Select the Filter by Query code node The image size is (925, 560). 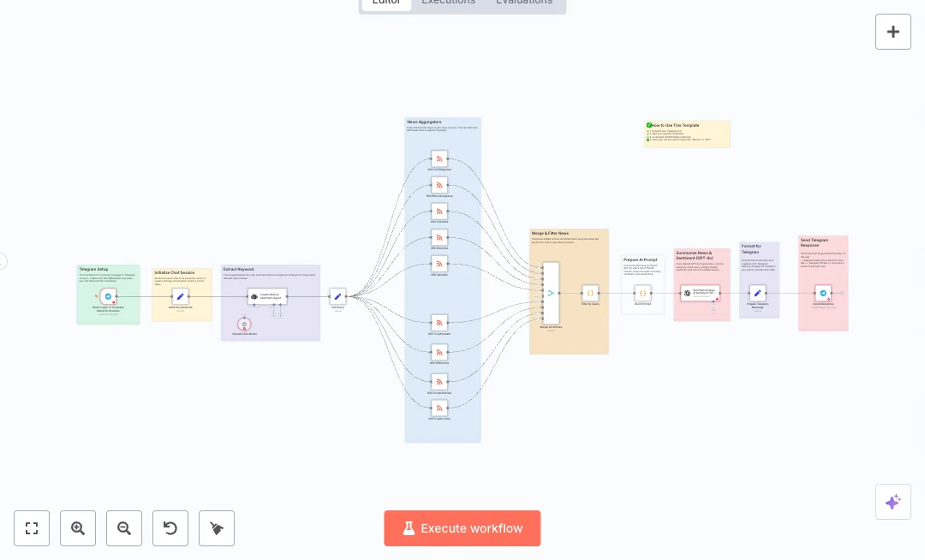[590, 293]
